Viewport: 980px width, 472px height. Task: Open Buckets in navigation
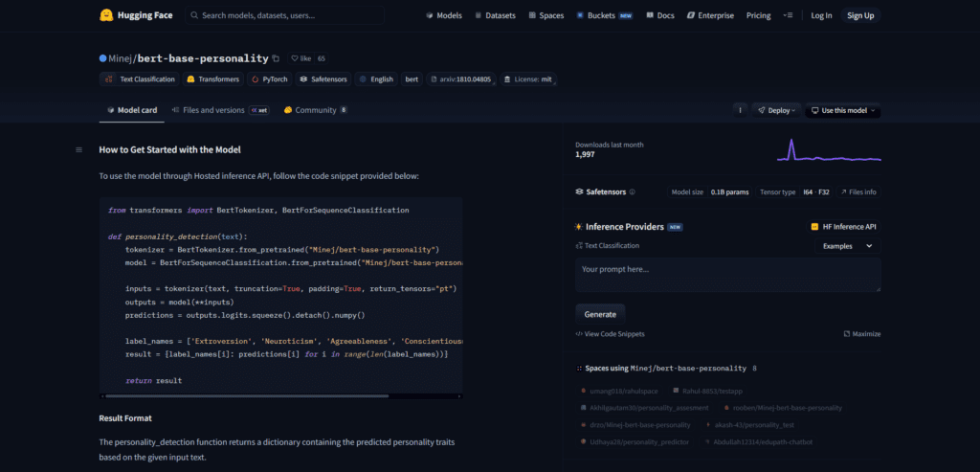click(605, 15)
